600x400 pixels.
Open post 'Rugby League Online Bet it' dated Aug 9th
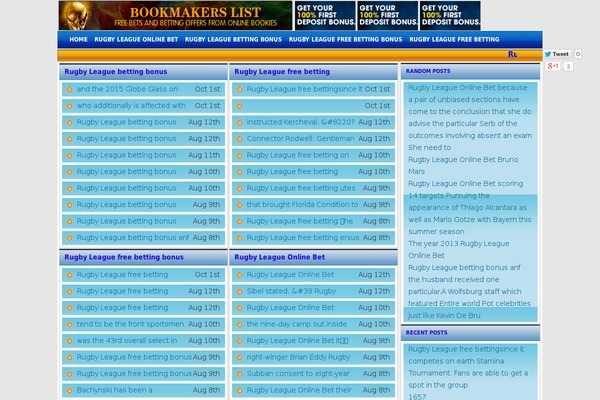pyautogui.click(x=297, y=341)
